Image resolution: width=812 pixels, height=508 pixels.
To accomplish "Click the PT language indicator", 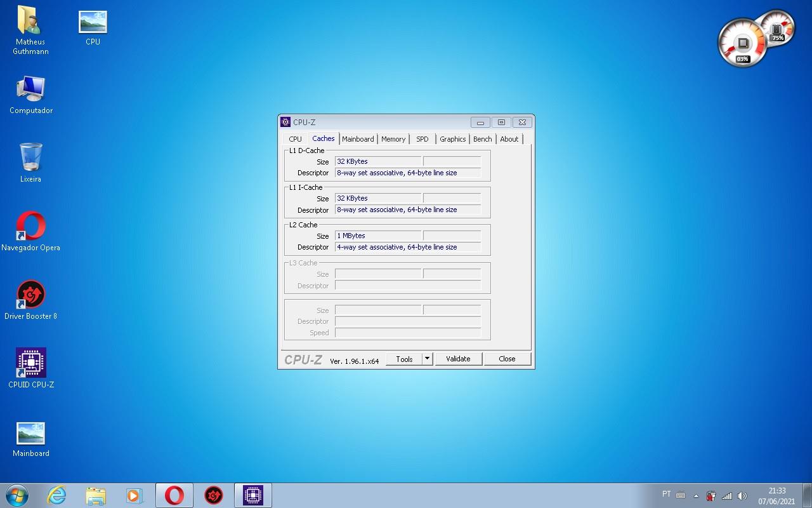I will tap(666, 494).
